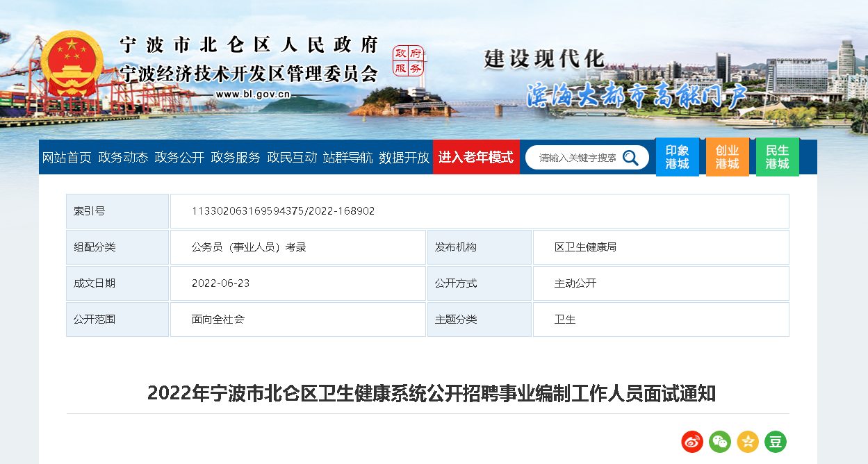The image size is (868, 464).
Task: Open the 创业港城 orange tile
Action: click(x=728, y=157)
